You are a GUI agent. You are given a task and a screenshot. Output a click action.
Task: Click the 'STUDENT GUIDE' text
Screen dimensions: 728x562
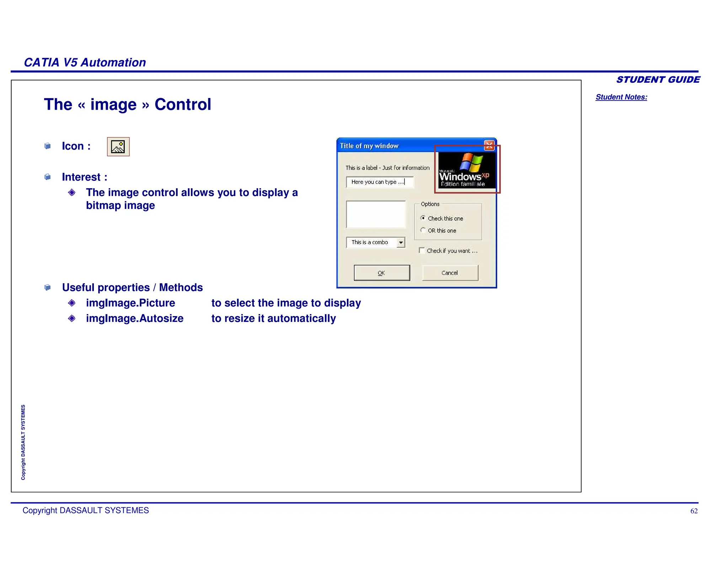tap(658, 80)
